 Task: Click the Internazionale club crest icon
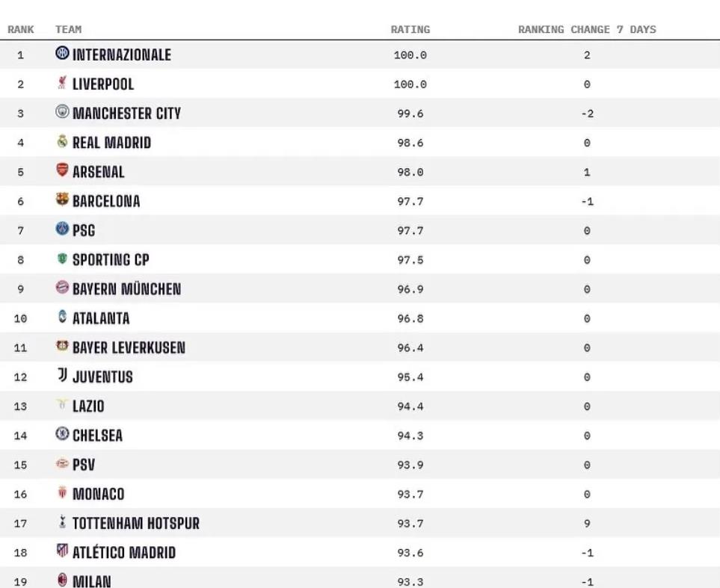coord(62,54)
